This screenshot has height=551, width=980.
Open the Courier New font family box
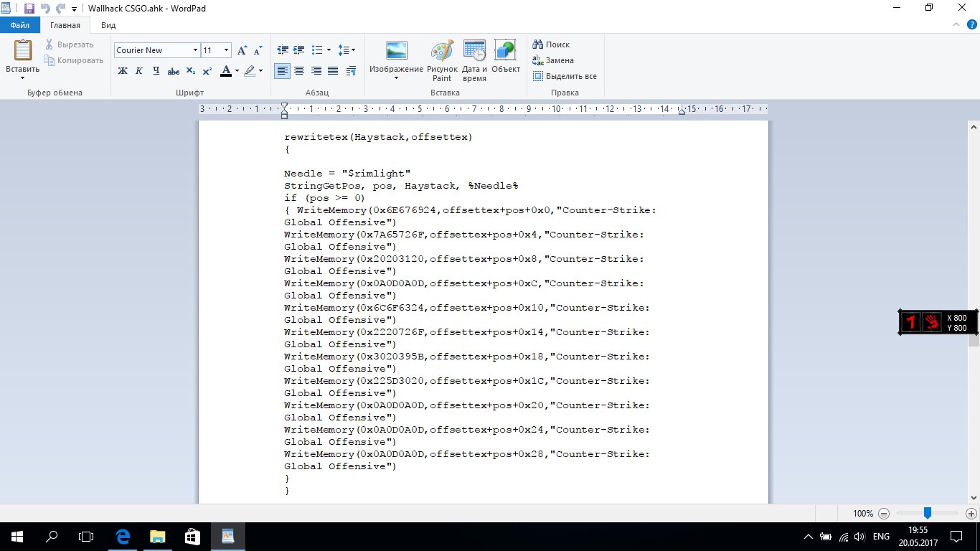[156, 50]
